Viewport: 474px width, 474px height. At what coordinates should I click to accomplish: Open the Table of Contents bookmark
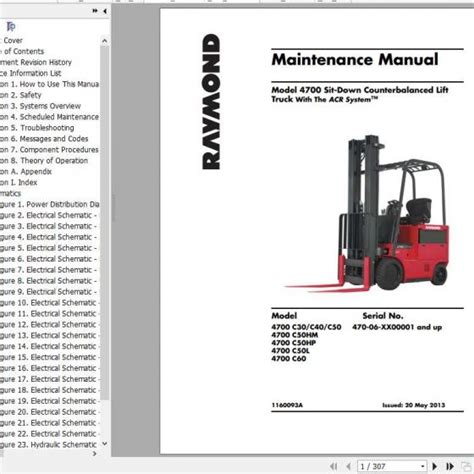coord(22,51)
